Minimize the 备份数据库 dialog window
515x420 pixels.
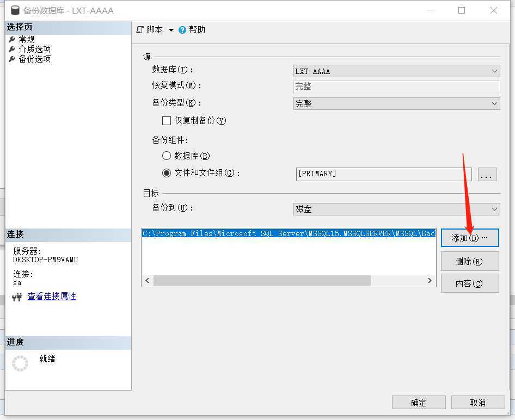pos(430,10)
